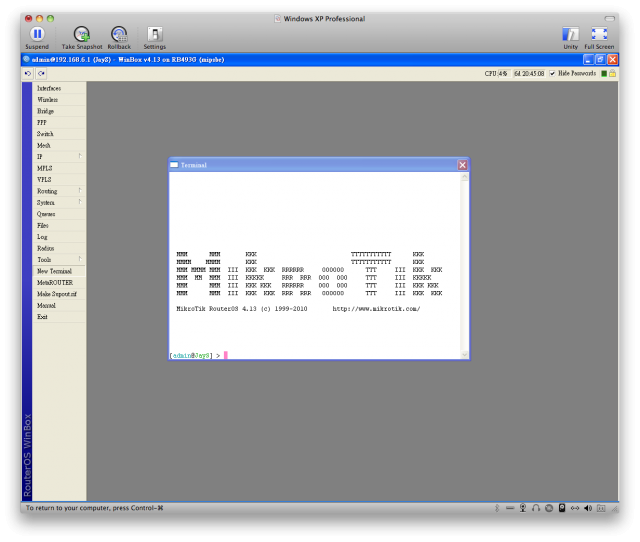The image size is (640, 542).
Task: Restore down the WinBox window
Action: click(600, 60)
